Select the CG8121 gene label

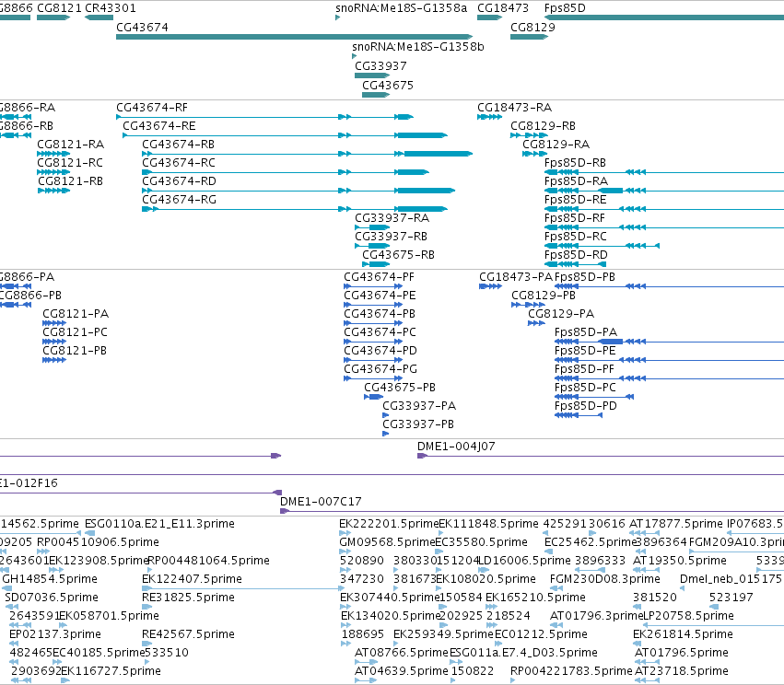[x=59, y=8]
